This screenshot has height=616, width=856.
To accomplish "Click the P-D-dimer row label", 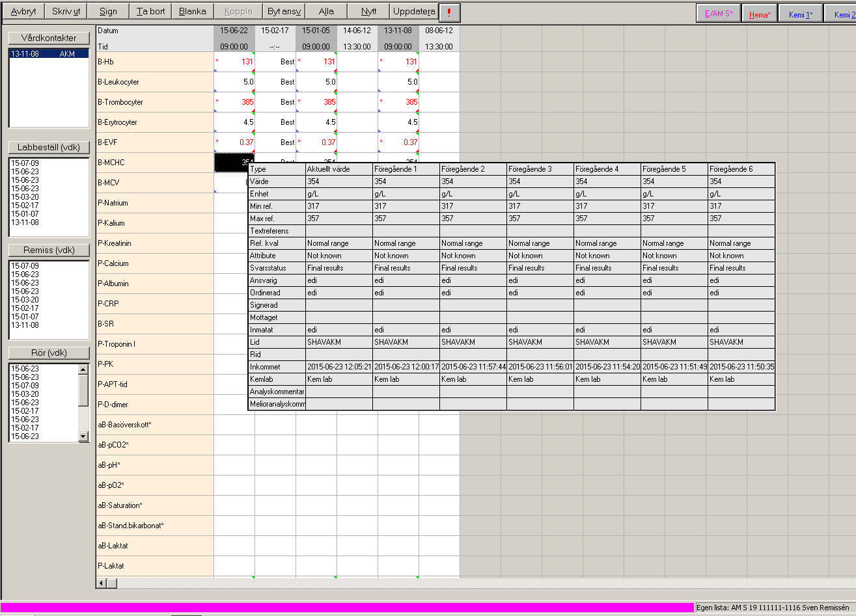I will 155,405.
